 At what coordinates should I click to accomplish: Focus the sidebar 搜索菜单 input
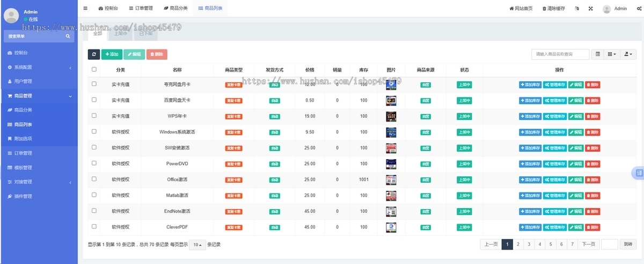[33, 36]
